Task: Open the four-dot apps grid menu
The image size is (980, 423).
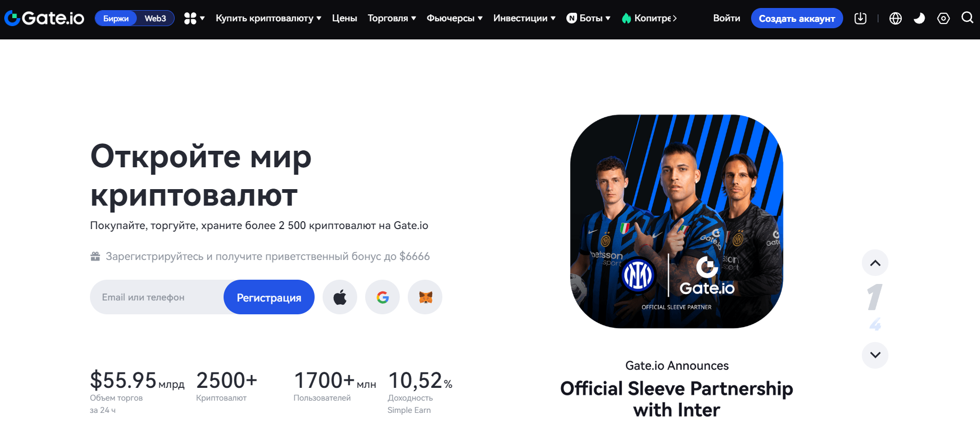Action: 194,18
